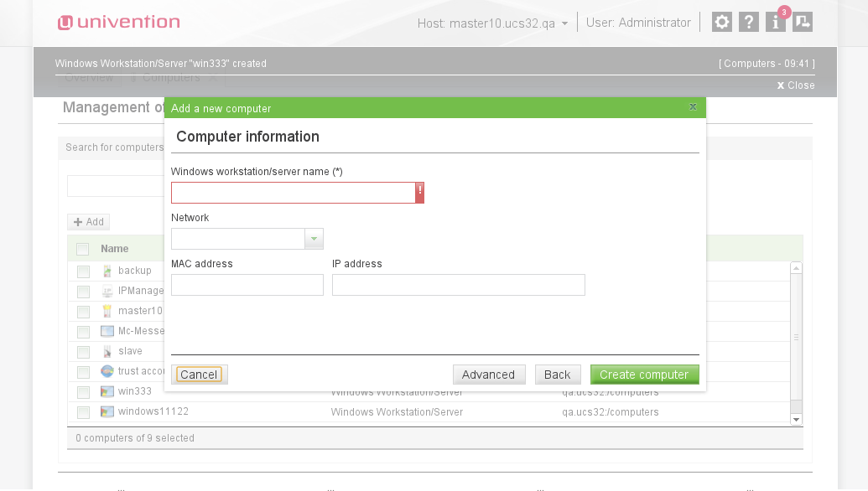The height and width of the screenshot is (491, 868).
Task: Click the backup computer icon in list
Action: click(107, 271)
